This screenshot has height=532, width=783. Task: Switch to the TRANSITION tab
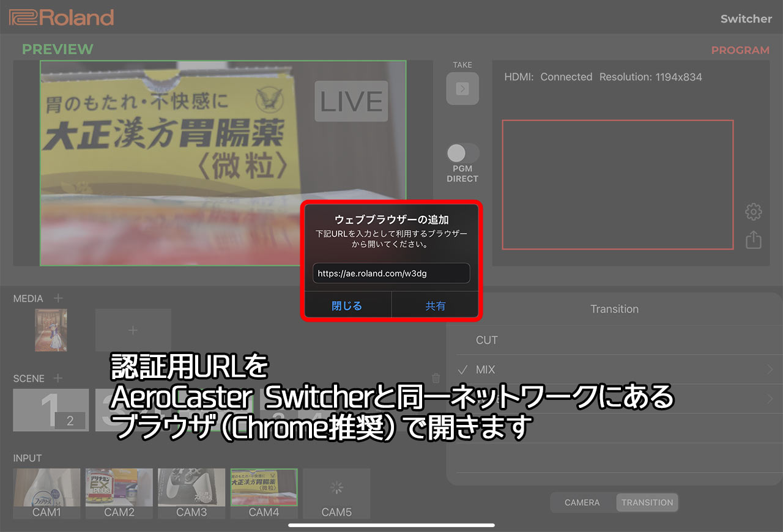[647, 503]
